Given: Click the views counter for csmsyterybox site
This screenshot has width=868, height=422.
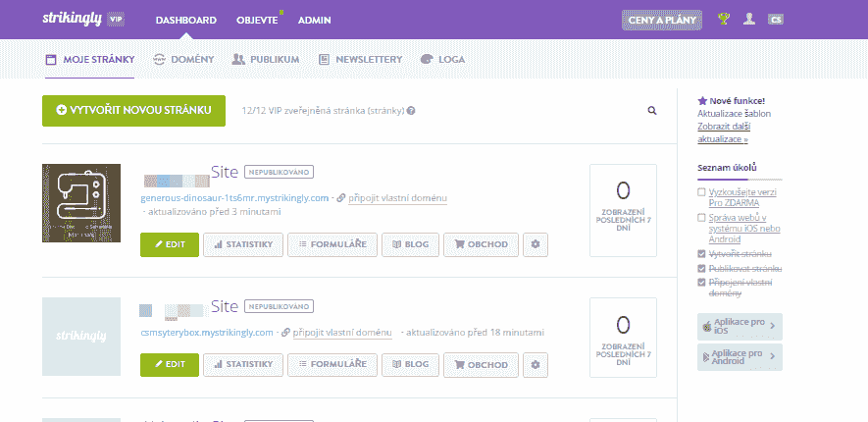Looking at the screenshot, I should pos(624,338).
